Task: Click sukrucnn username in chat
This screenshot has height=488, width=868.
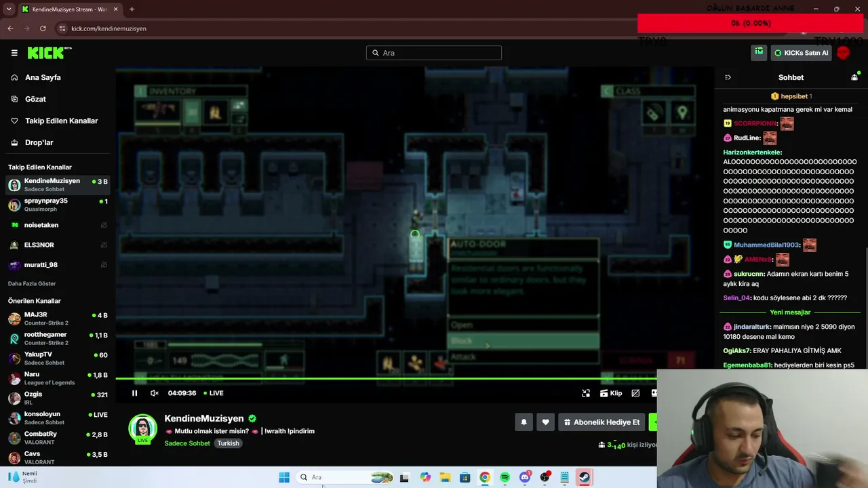Action: [749, 274]
